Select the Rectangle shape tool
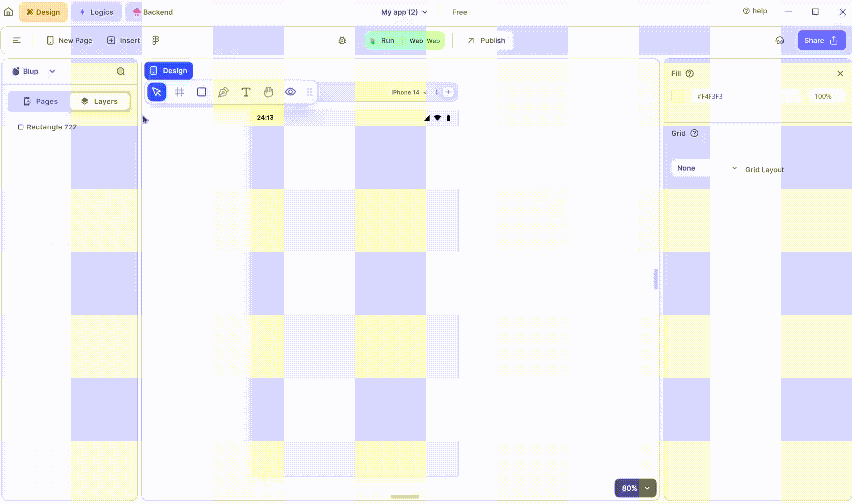852x504 pixels. [202, 92]
